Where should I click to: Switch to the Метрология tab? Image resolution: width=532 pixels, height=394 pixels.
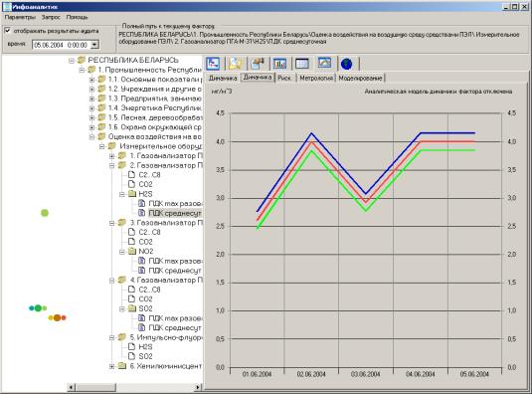click(x=316, y=78)
